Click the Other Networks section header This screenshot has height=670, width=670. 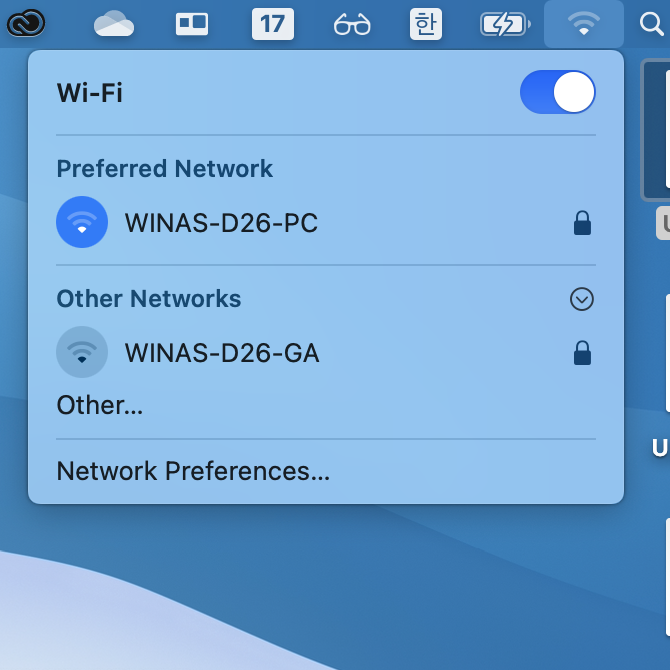point(149,298)
